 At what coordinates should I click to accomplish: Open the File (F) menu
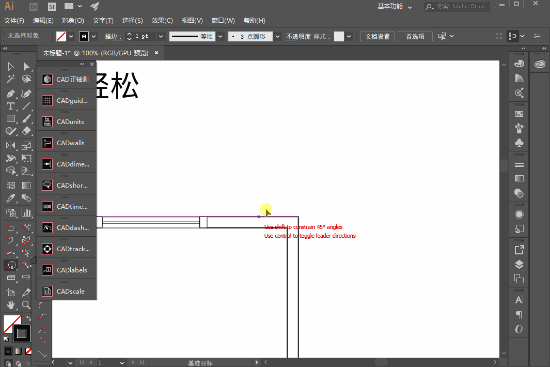click(14, 20)
